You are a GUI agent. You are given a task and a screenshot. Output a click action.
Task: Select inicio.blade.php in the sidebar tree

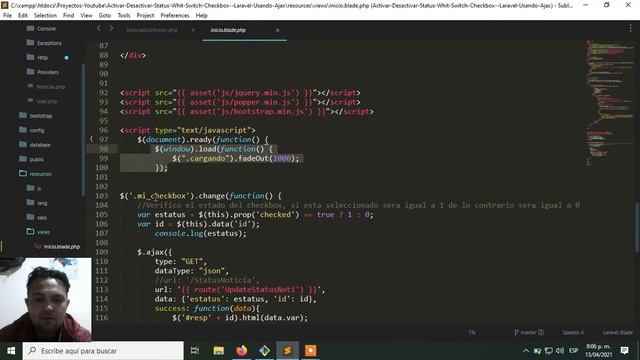click(62, 247)
